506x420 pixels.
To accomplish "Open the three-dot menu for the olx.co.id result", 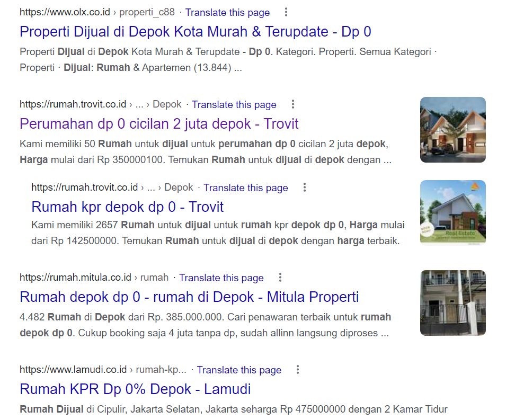I will coord(286,12).
